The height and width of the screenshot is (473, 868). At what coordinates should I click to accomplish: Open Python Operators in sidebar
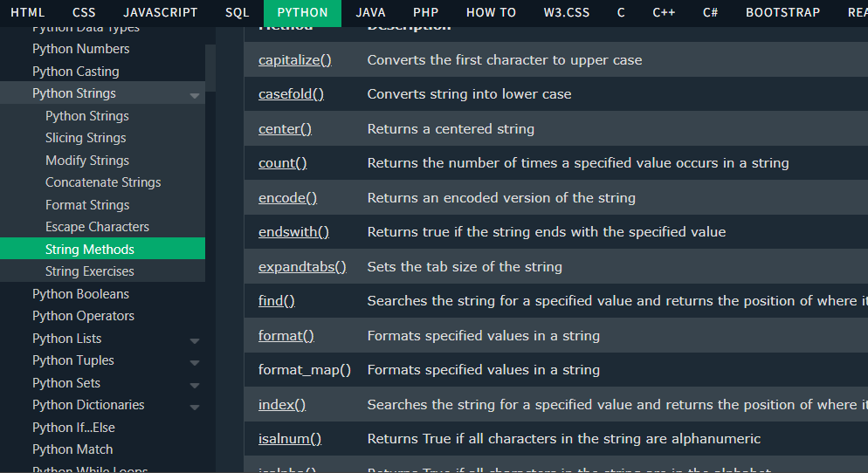tap(84, 316)
